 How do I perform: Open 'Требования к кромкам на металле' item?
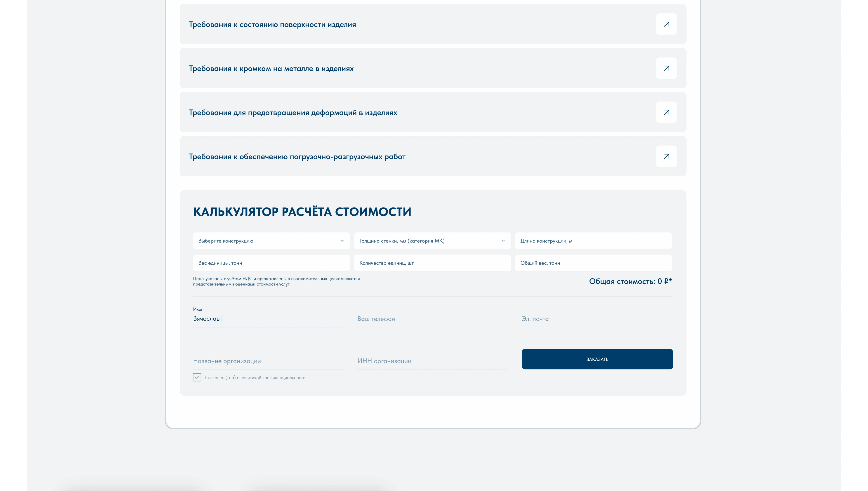click(271, 69)
